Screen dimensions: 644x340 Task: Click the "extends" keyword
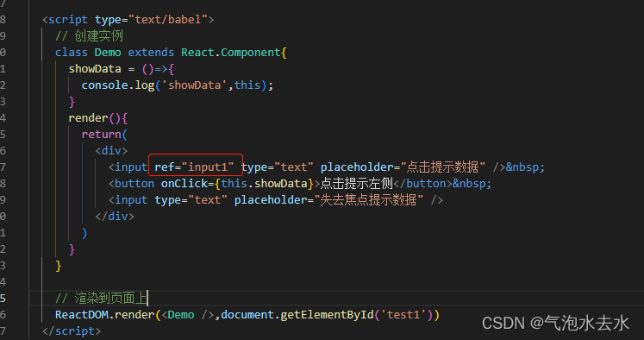pyautogui.click(x=151, y=53)
